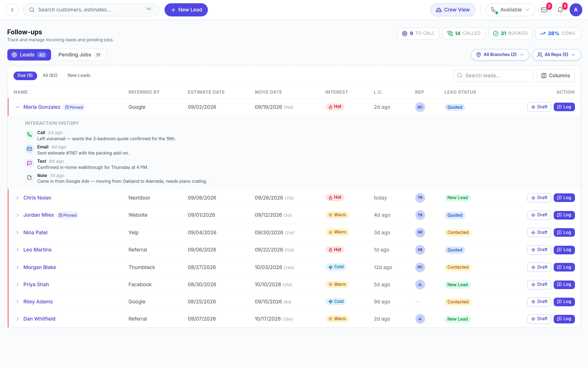Image resolution: width=588 pixels, height=368 pixels.
Task: Click Maria Gonzalez's Pinned badge
Action: point(74,107)
